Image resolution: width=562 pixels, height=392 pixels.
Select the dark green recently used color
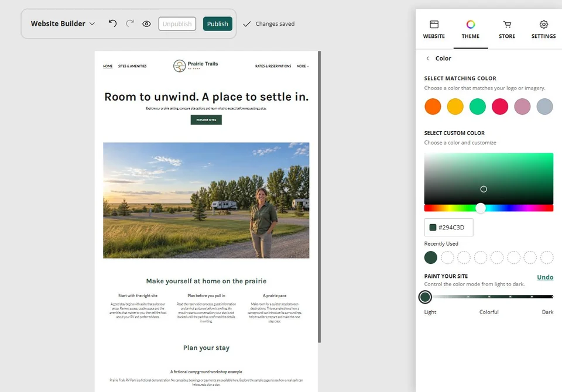430,257
